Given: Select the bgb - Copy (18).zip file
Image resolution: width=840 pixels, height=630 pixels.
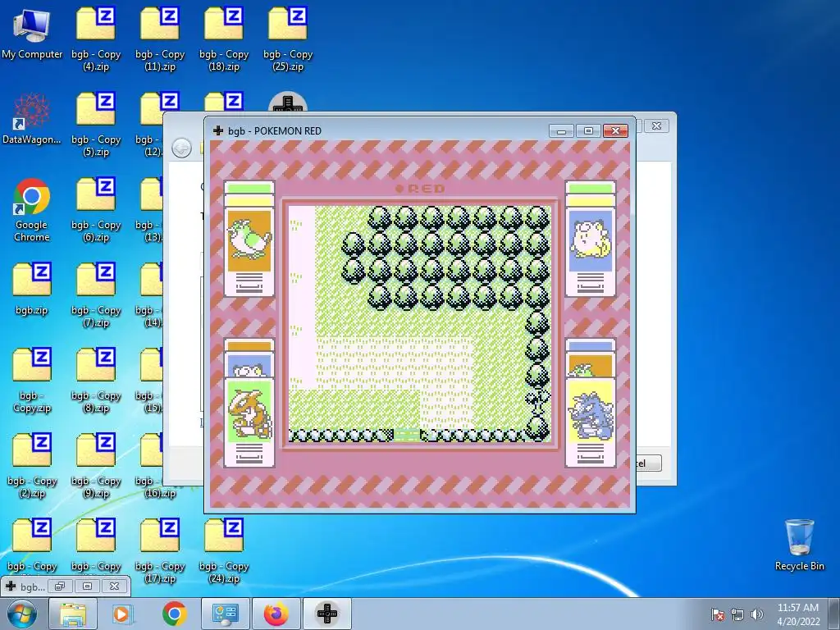Looking at the screenshot, I should tap(224, 39).
